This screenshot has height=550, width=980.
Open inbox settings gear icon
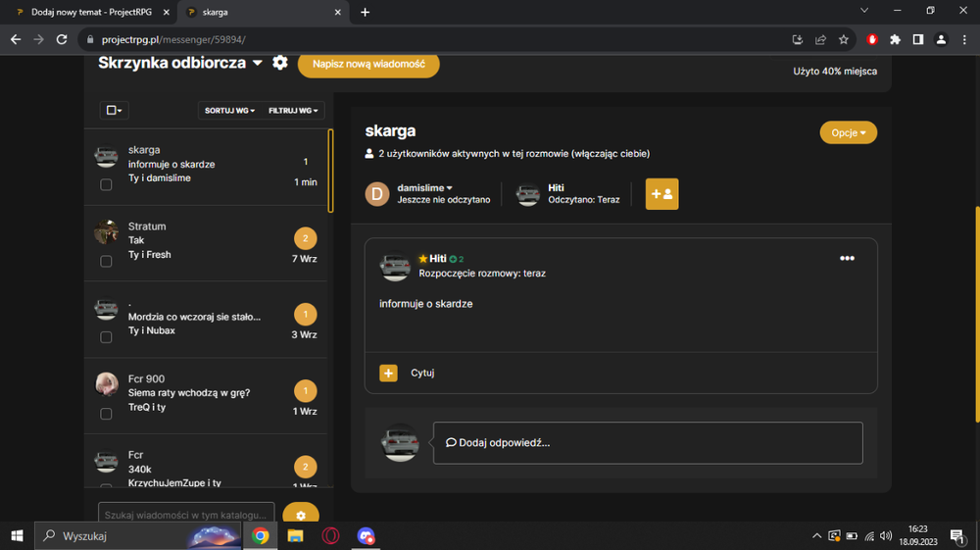point(280,63)
